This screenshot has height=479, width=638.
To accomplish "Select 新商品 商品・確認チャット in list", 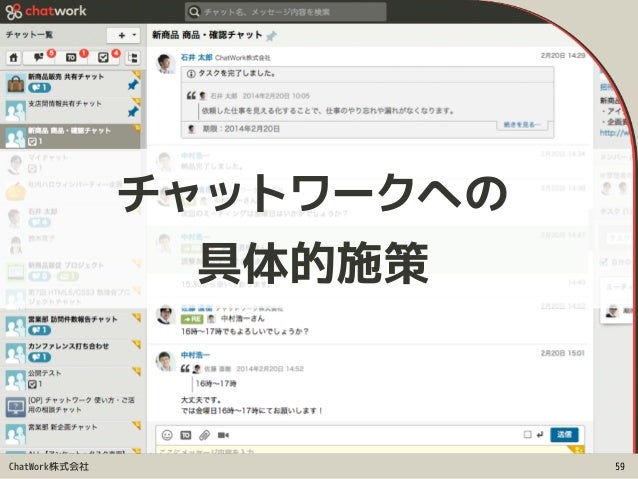I will (x=71, y=137).
